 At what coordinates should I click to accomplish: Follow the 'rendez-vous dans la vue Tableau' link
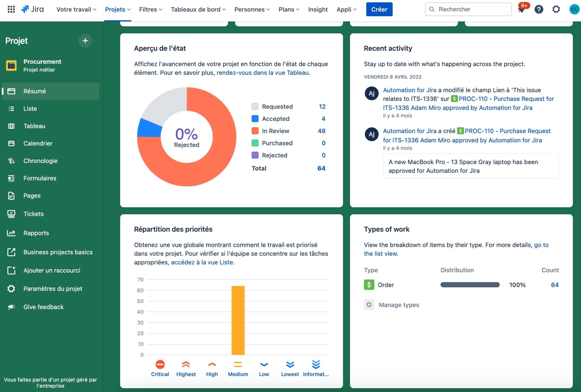(x=263, y=73)
